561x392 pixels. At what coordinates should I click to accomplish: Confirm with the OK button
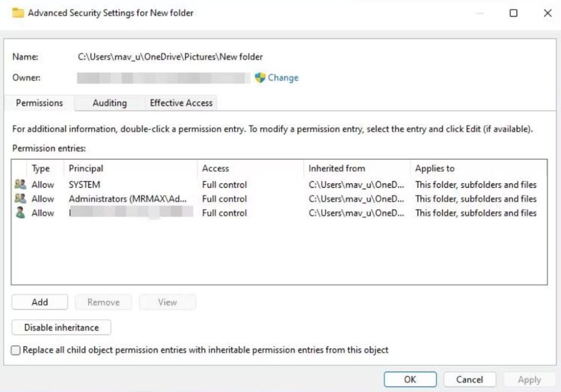(x=410, y=379)
